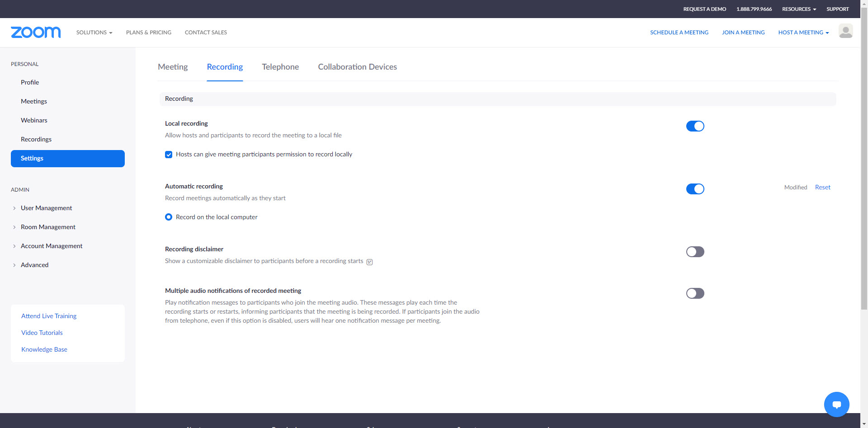Expand Account Management section

point(52,246)
